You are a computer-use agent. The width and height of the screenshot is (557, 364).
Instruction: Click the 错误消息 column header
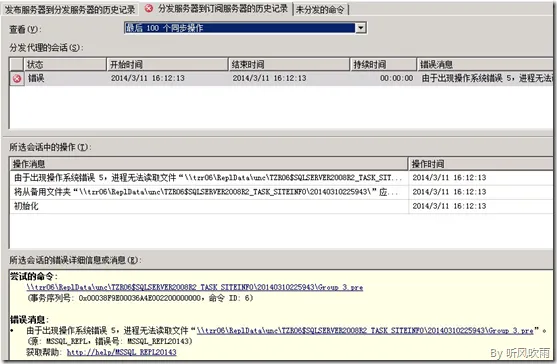pyautogui.click(x=485, y=64)
